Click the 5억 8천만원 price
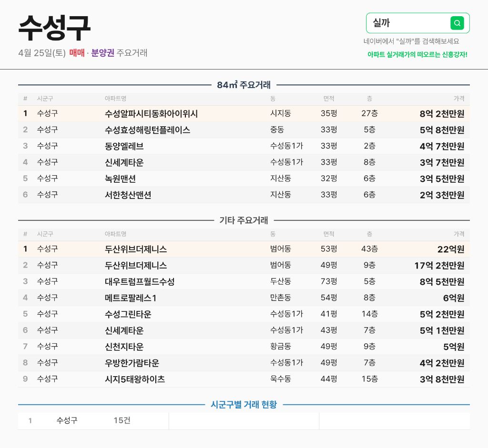Image resolution: width=488 pixels, height=448 pixels. 442,130
